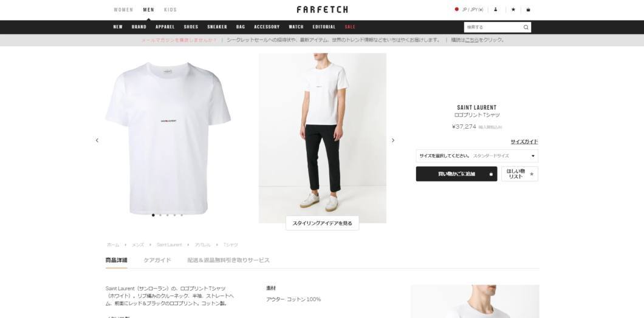Open the shopping bag icon

pyautogui.click(x=528, y=10)
